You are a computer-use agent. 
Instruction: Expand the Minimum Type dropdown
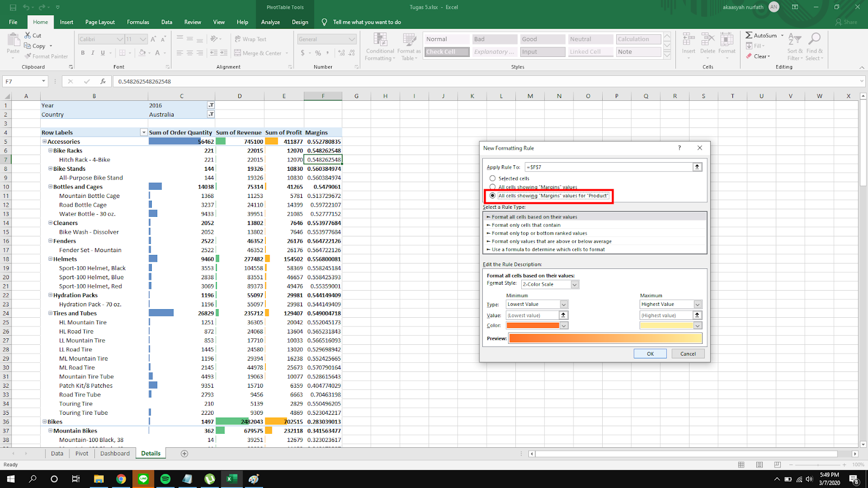coord(564,305)
